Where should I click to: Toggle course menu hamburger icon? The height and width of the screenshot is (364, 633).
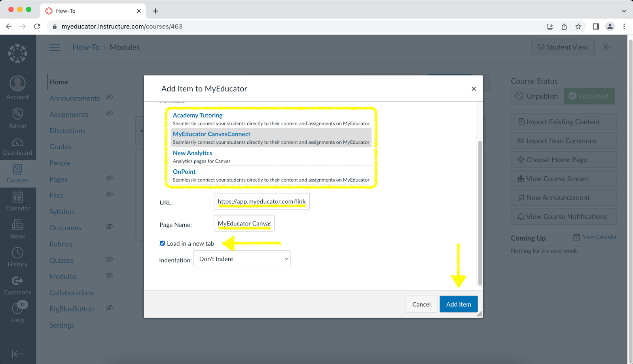coord(55,47)
